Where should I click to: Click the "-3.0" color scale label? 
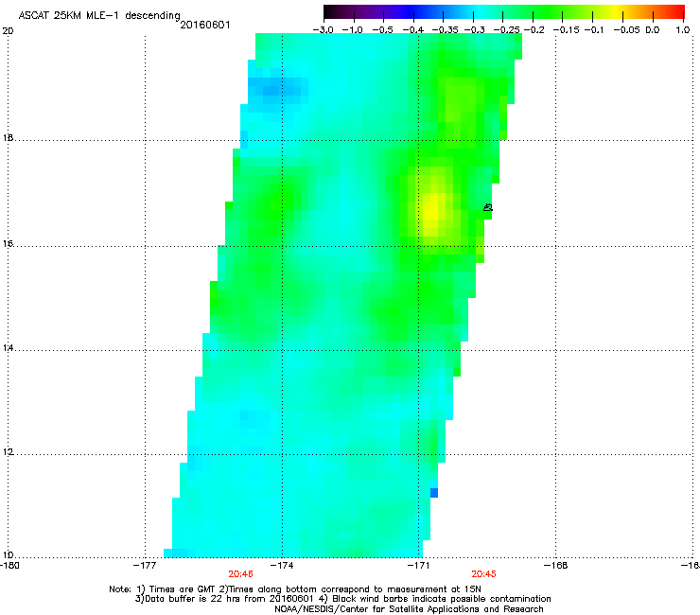tap(324, 30)
